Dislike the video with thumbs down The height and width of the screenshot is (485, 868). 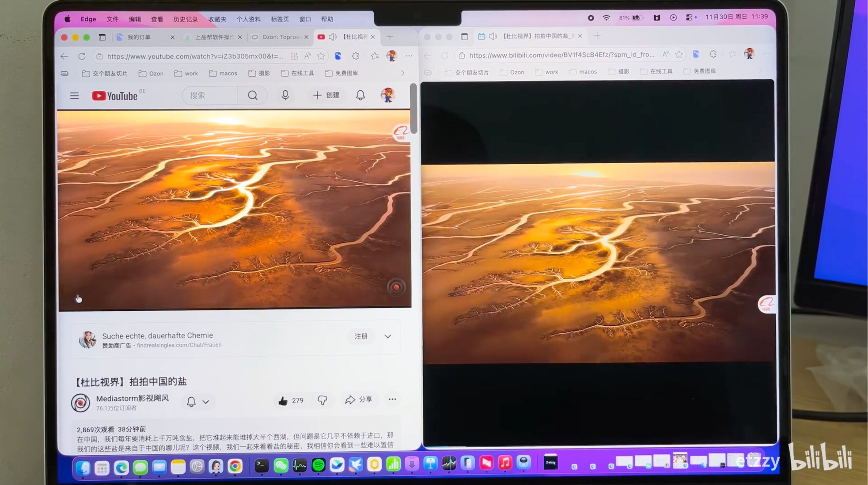(322, 400)
